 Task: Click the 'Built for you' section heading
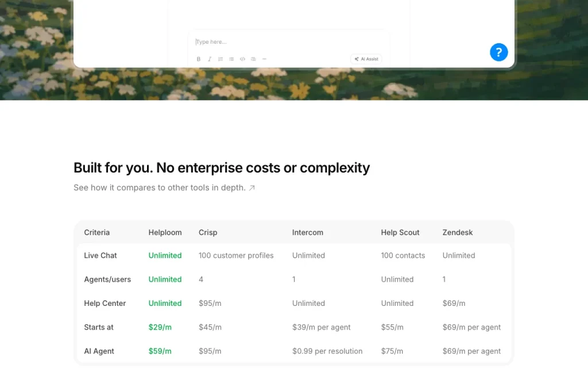pyautogui.click(x=222, y=168)
